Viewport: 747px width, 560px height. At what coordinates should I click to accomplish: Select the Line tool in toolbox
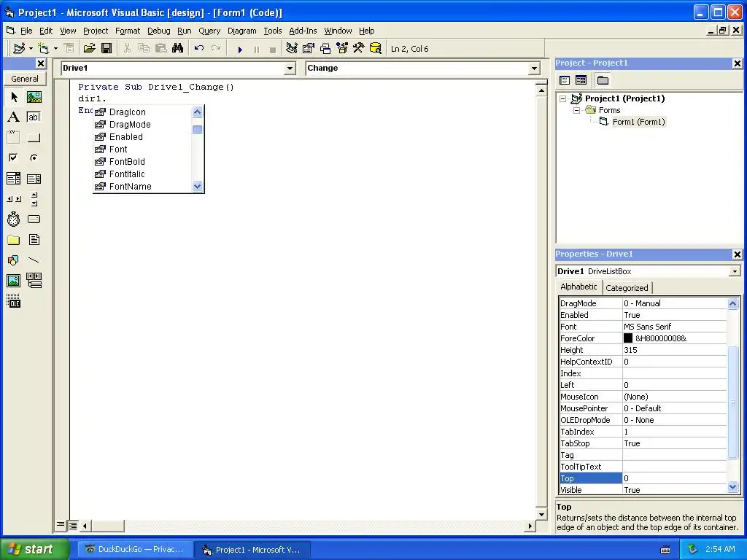(34, 260)
